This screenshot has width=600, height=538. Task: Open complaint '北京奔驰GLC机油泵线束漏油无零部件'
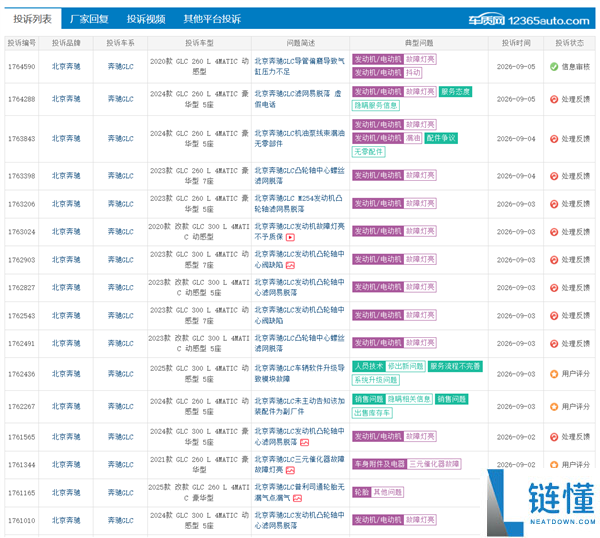[x=300, y=138]
